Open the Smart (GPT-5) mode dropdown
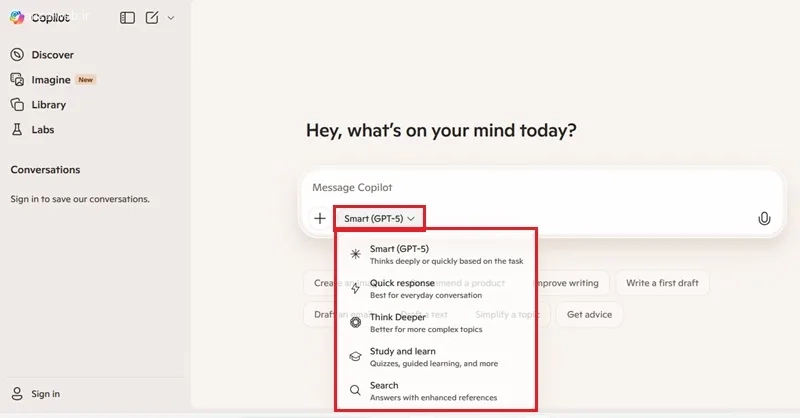The width and height of the screenshot is (800, 418). [379, 218]
